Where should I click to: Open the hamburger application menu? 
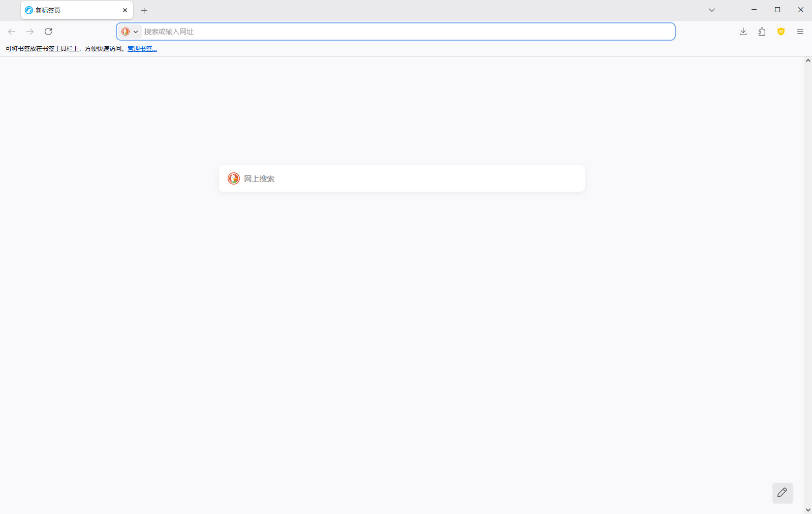point(800,32)
